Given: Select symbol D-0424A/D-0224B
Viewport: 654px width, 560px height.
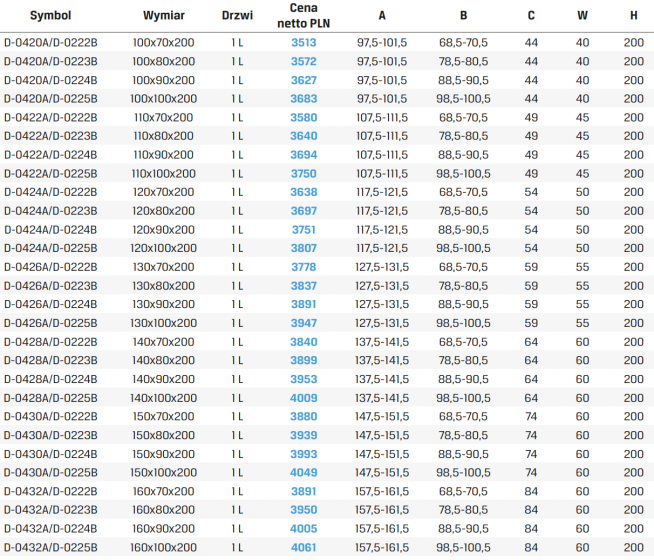Looking at the screenshot, I should click(x=50, y=230).
